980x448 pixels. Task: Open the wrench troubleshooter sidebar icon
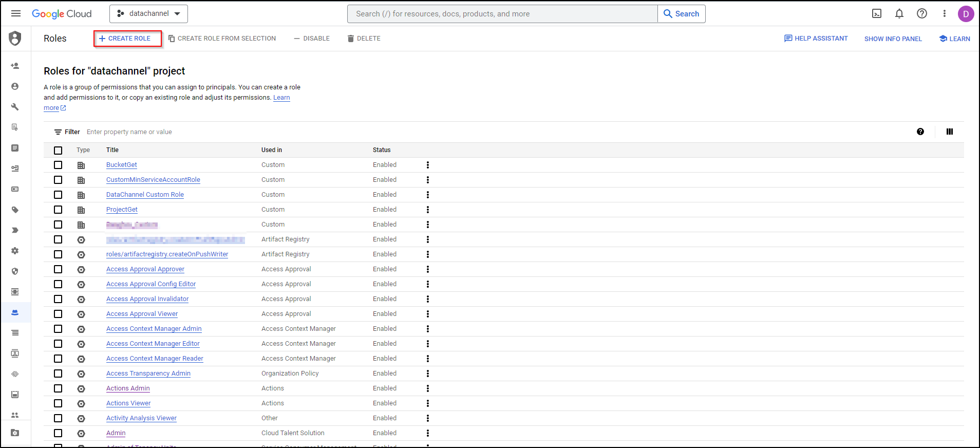point(15,107)
